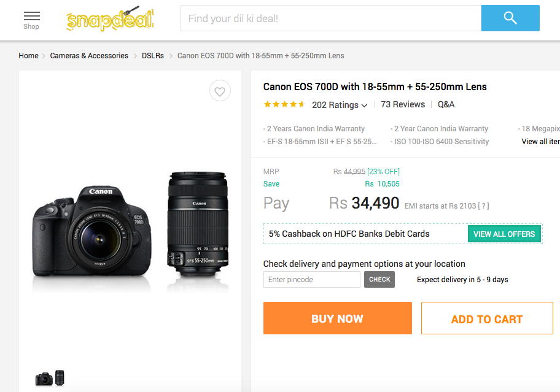
Task: Click the search magnifier button
Action: pos(510,18)
